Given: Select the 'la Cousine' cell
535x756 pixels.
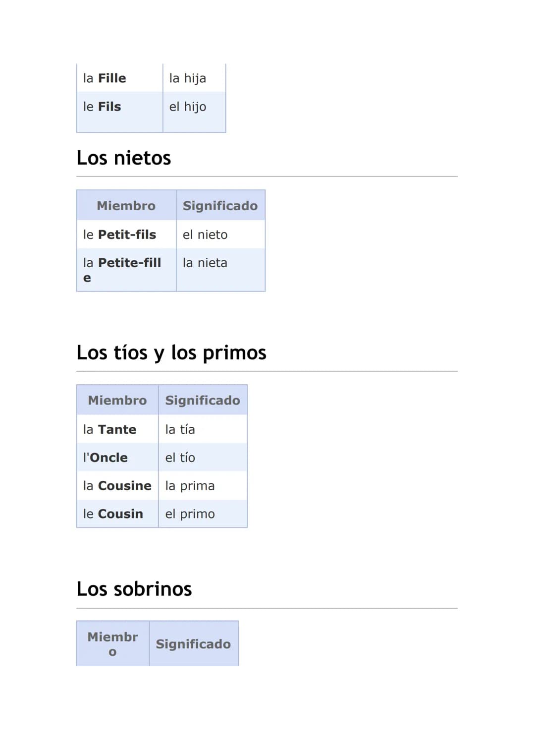Looking at the screenshot, I should pyautogui.click(x=117, y=486).
